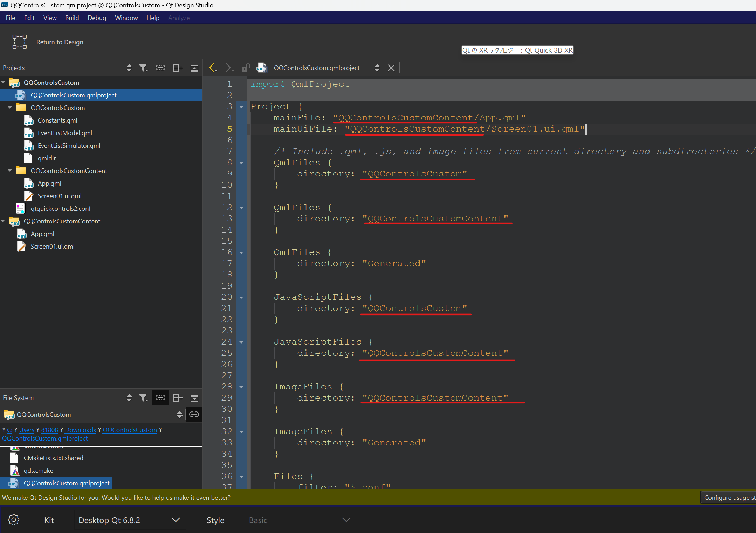The width and height of the screenshot is (756, 533).
Task: Select EventListModel.qml in the project tree
Action: click(65, 133)
